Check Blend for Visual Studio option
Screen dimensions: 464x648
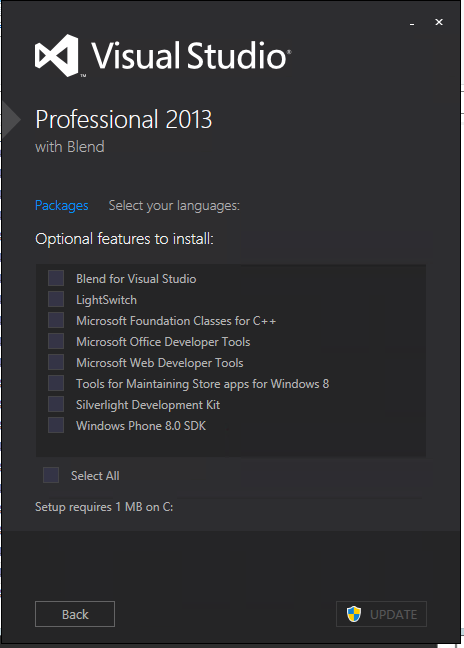click(56, 278)
